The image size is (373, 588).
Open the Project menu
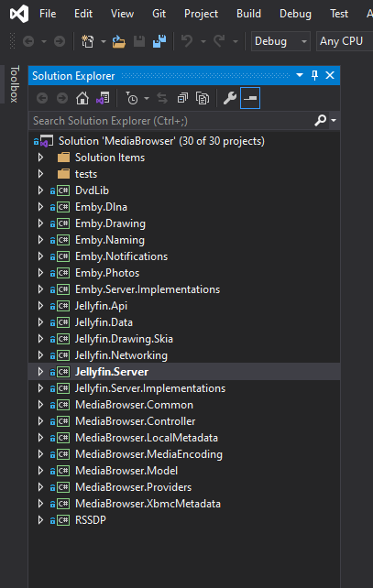(x=201, y=14)
